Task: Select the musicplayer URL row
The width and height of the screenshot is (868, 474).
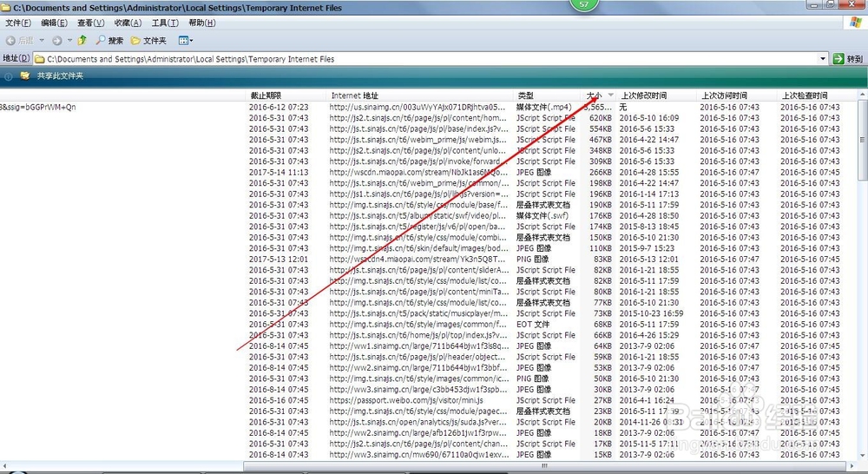Action: pos(418,313)
